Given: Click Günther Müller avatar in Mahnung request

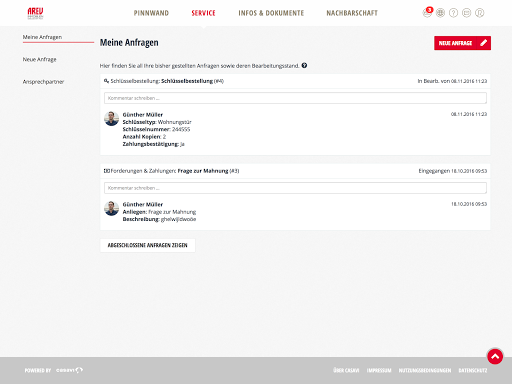Looking at the screenshot, I should (x=111, y=208).
